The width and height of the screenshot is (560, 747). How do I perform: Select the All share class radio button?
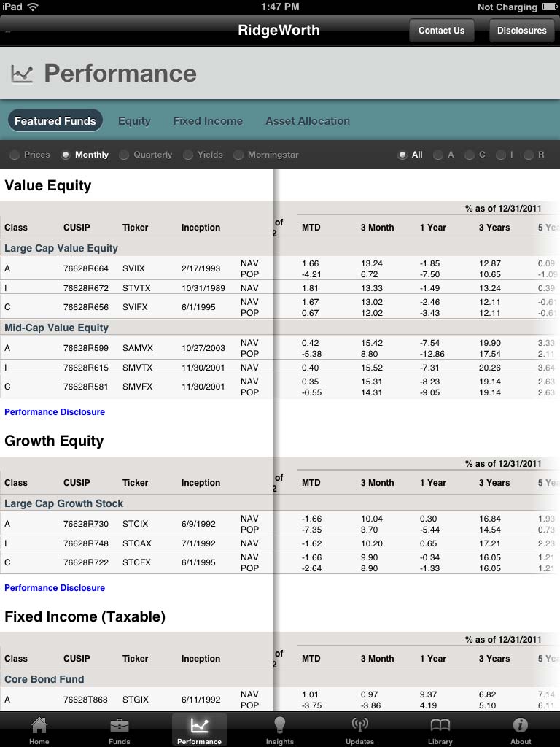[402, 155]
